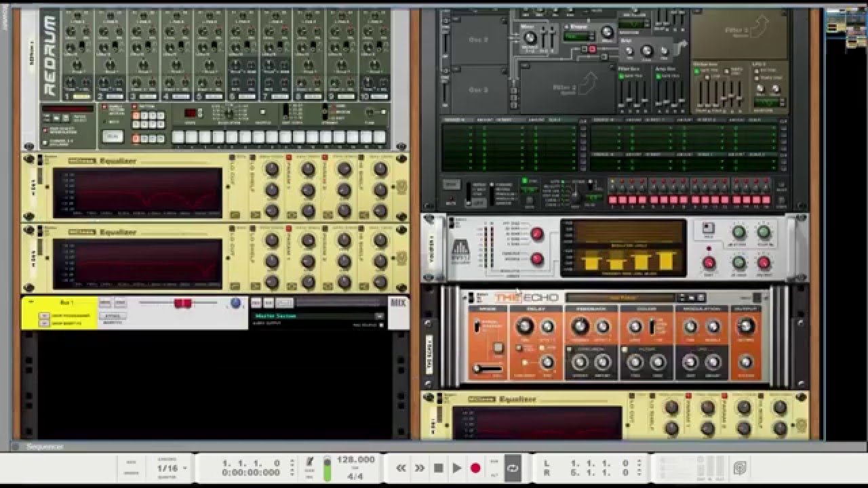Click the vocoder Hold button
The image size is (868, 488).
click(708, 229)
